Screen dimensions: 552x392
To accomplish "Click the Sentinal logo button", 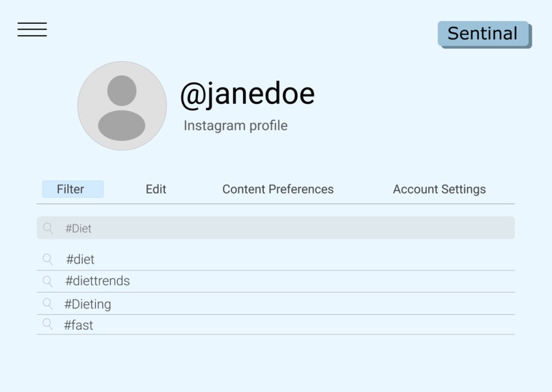I will point(484,34).
